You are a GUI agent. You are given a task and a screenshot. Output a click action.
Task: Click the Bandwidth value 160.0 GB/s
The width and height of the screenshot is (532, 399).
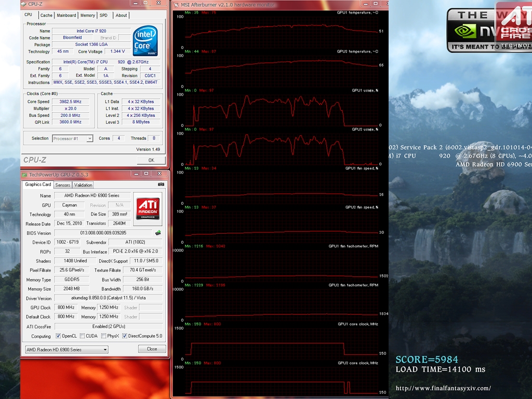coord(142,288)
